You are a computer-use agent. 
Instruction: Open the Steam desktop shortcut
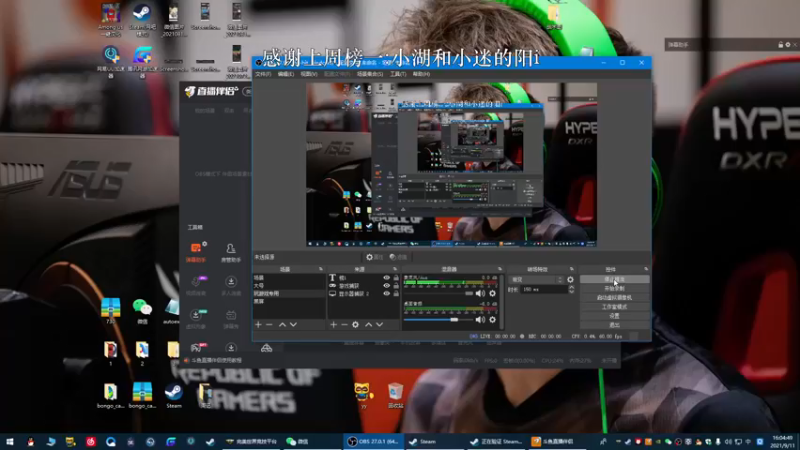(x=173, y=395)
